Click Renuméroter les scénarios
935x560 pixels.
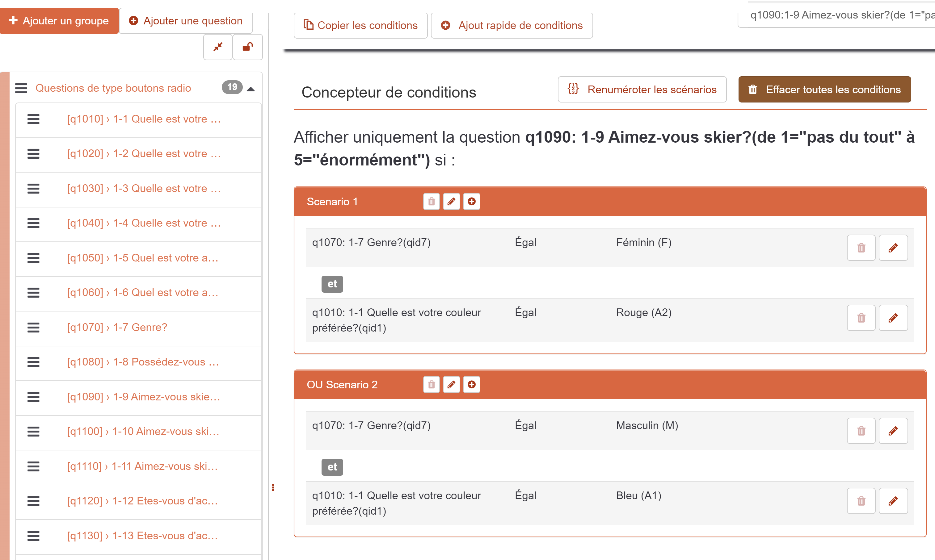tap(642, 90)
